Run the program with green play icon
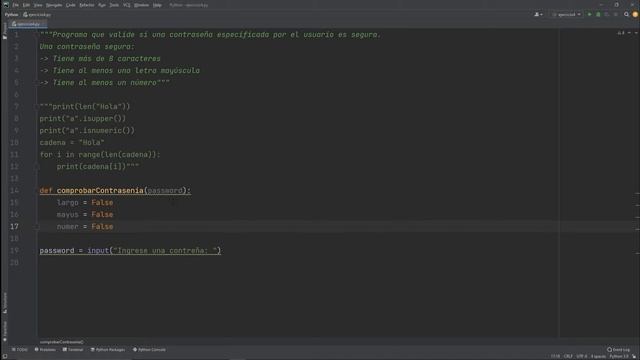 pyautogui.click(x=589, y=15)
